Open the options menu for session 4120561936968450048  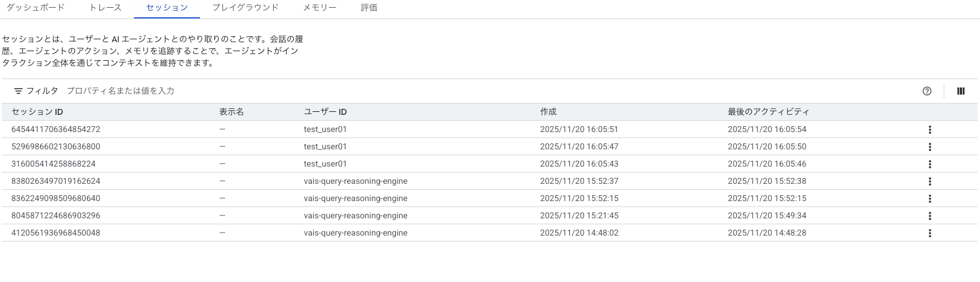tap(929, 233)
